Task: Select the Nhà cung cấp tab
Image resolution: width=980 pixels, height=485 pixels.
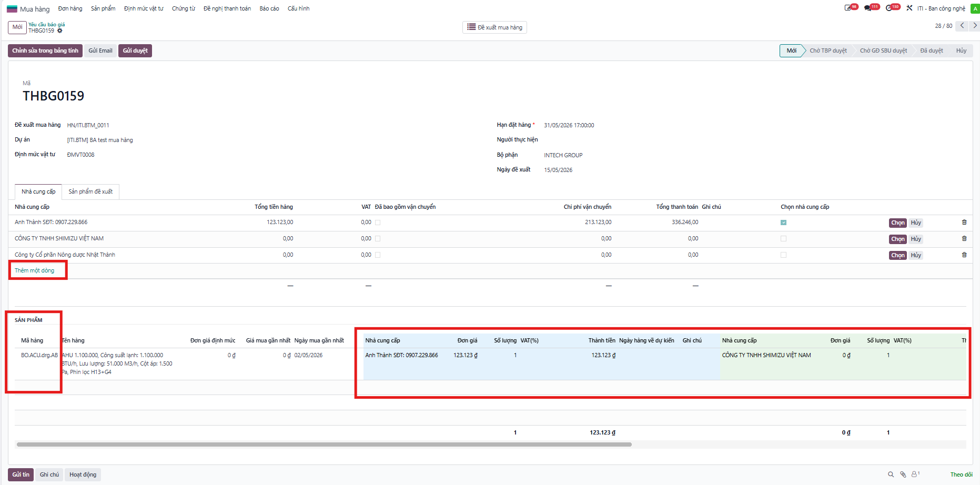Action: [x=38, y=192]
